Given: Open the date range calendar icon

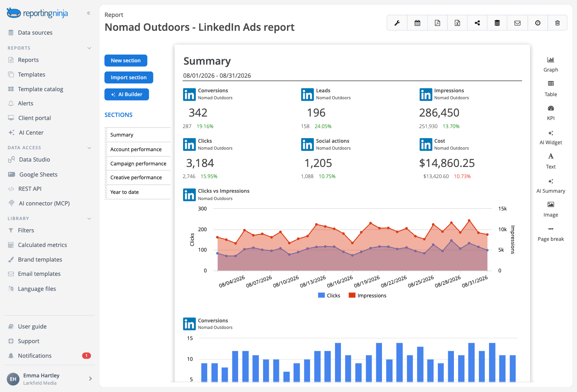Looking at the screenshot, I should pos(417,23).
